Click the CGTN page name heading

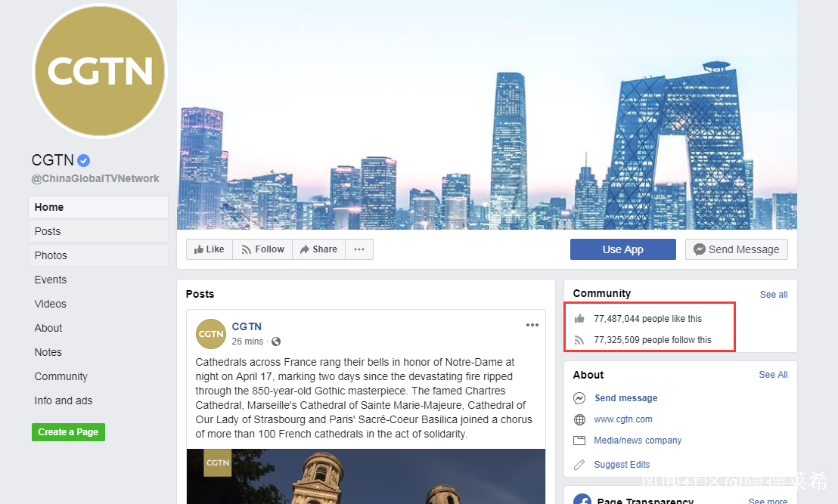(52, 160)
